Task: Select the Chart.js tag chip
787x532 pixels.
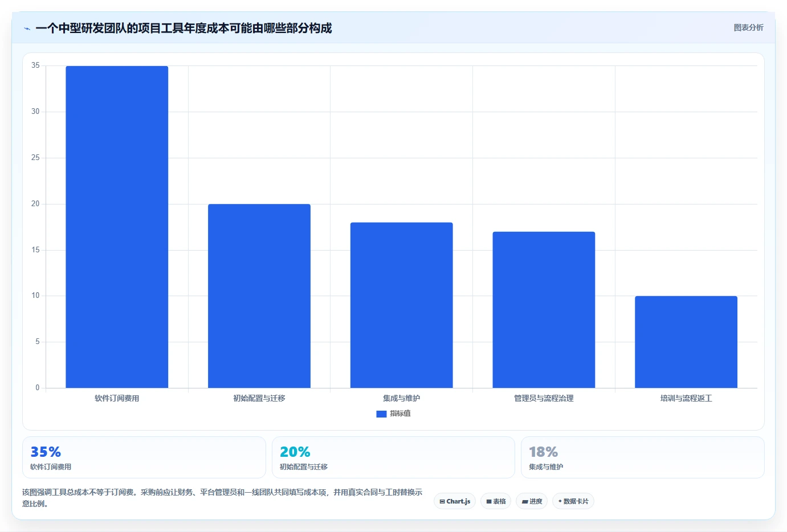Action: click(x=455, y=501)
